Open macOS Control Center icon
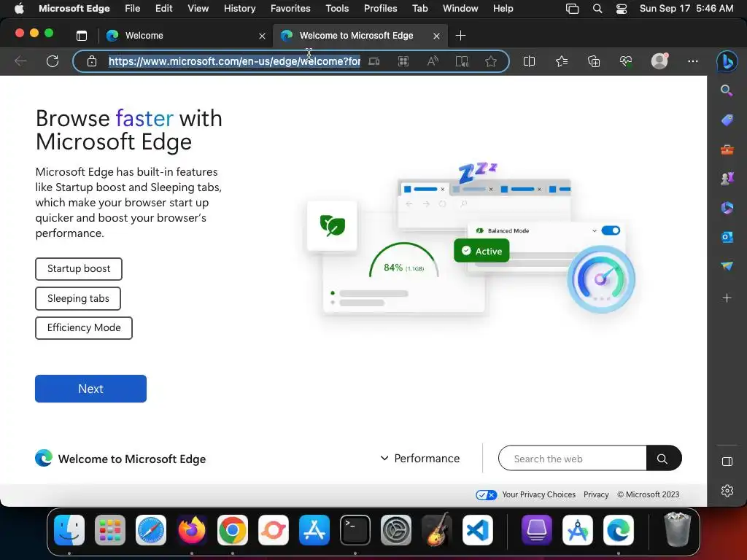 pyautogui.click(x=622, y=9)
